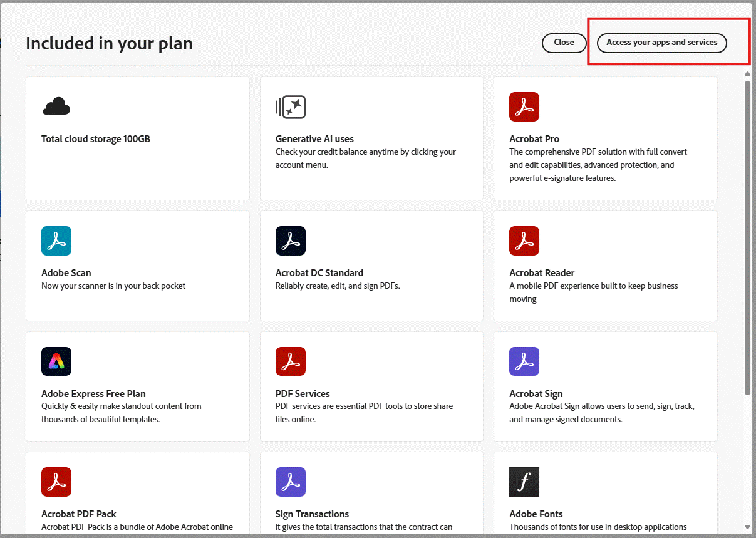Open Access your apps and services
The width and height of the screenshot is (756, 538).
click(x=662, y=43)
